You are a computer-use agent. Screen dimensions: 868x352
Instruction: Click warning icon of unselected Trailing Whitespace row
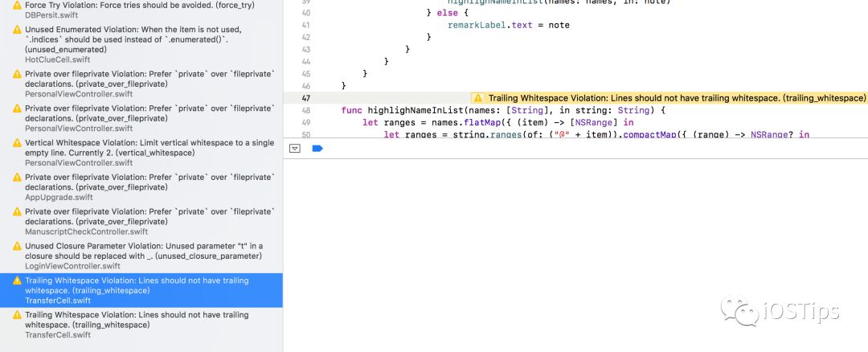click(x=17, y=315)
